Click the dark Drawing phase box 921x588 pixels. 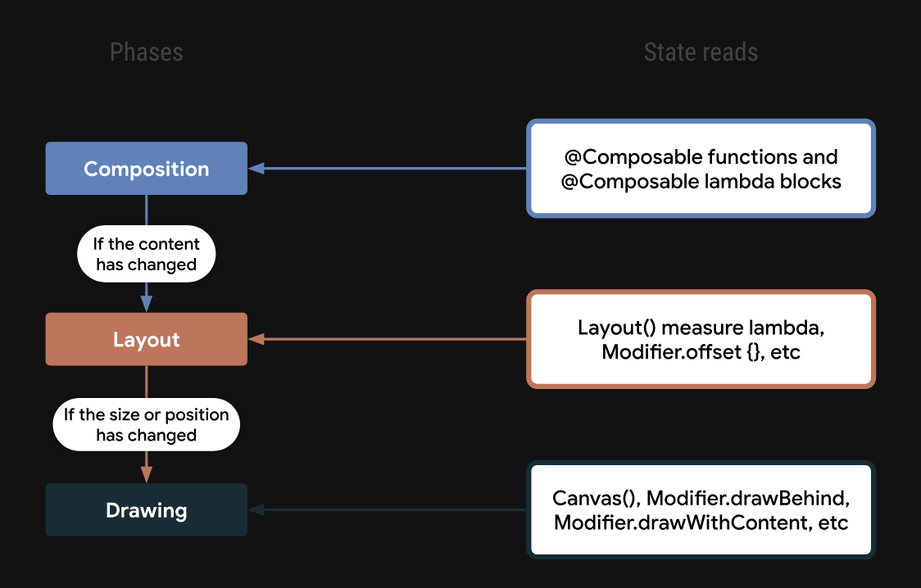click(146, 510)
